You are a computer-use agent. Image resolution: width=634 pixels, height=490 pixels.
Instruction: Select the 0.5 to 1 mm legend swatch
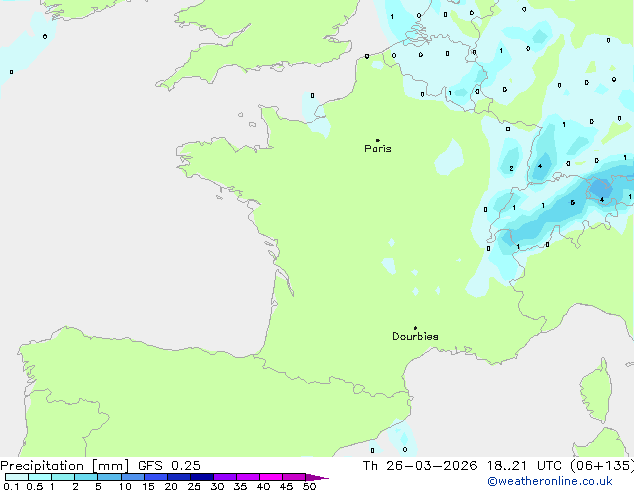[x=40, y=477]
